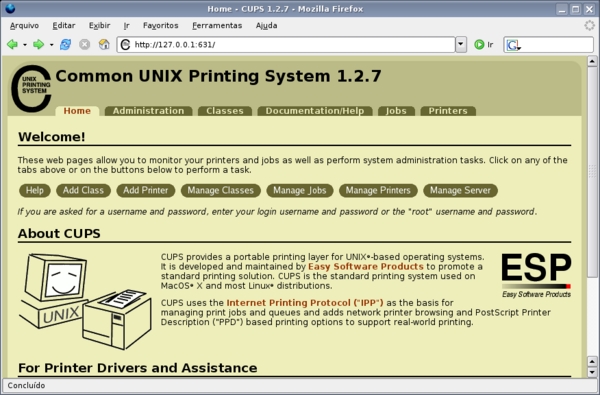Maximize the Firefox window
Screen dimensions: 600x395
[x=576, y=9]
